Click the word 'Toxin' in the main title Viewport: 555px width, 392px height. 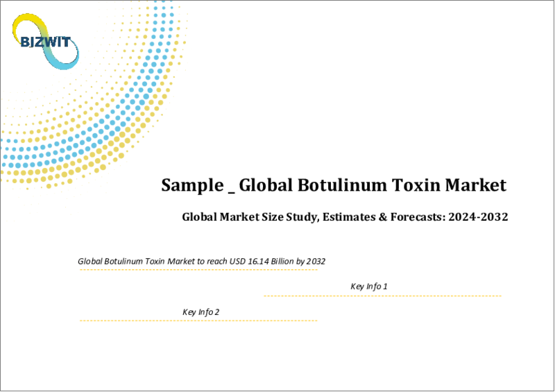click(x=422, y=185)
